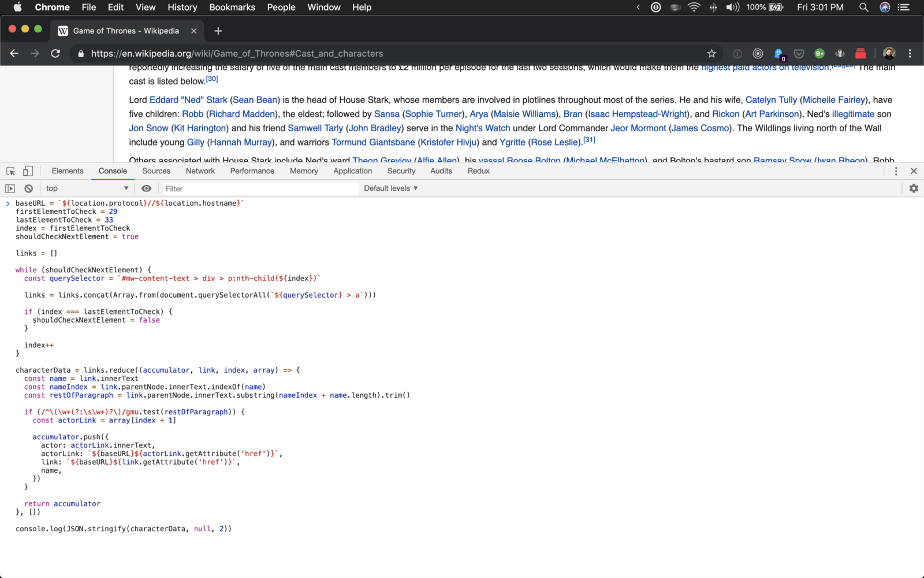The width and height of the screenshot is (924, 578).
Task: Switch to the Network tab
Action: click(200, 171)
